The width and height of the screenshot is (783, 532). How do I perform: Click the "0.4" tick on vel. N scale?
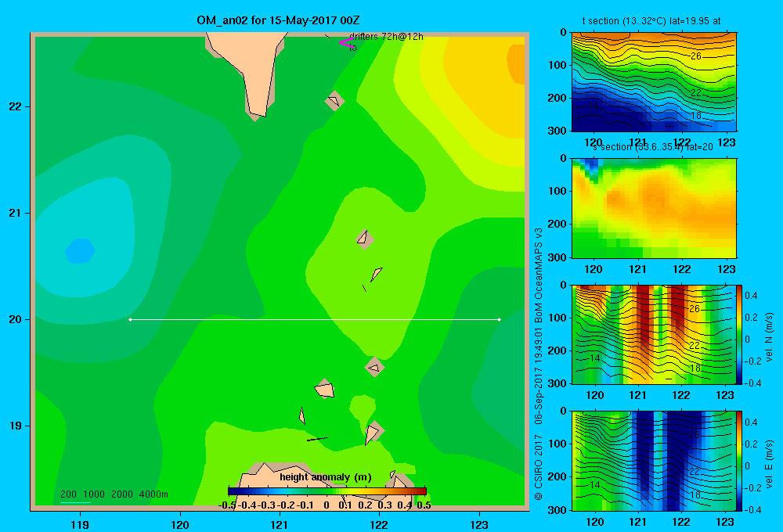[x=751, y=296]
